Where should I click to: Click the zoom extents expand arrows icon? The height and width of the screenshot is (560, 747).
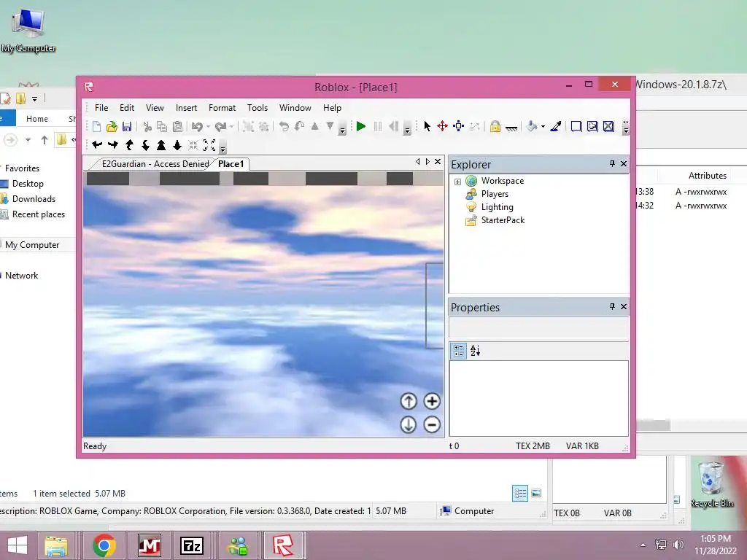(209, 145)
